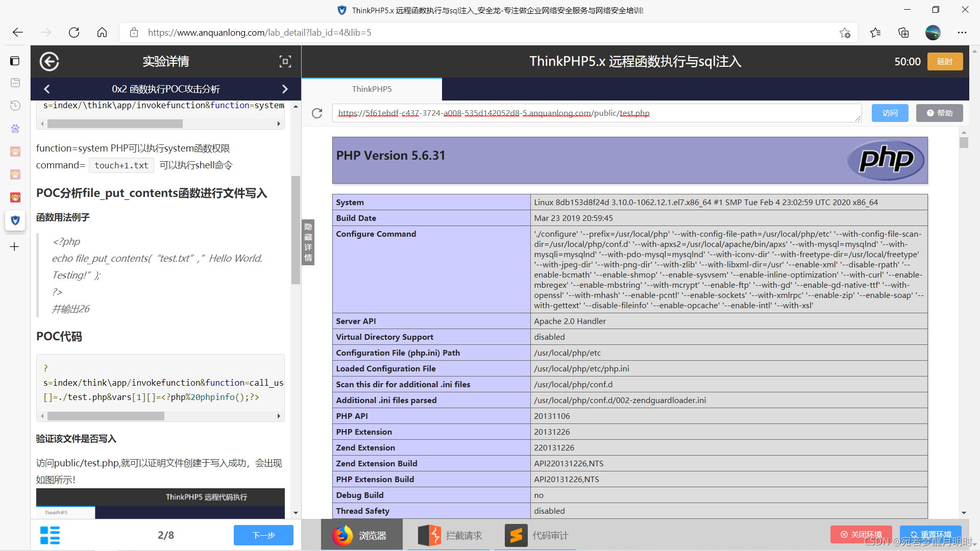Image resolution: width=980 pixels, height=551 pixels.
Task: Open the favorites list icon
Action: [x=875, y=33]
